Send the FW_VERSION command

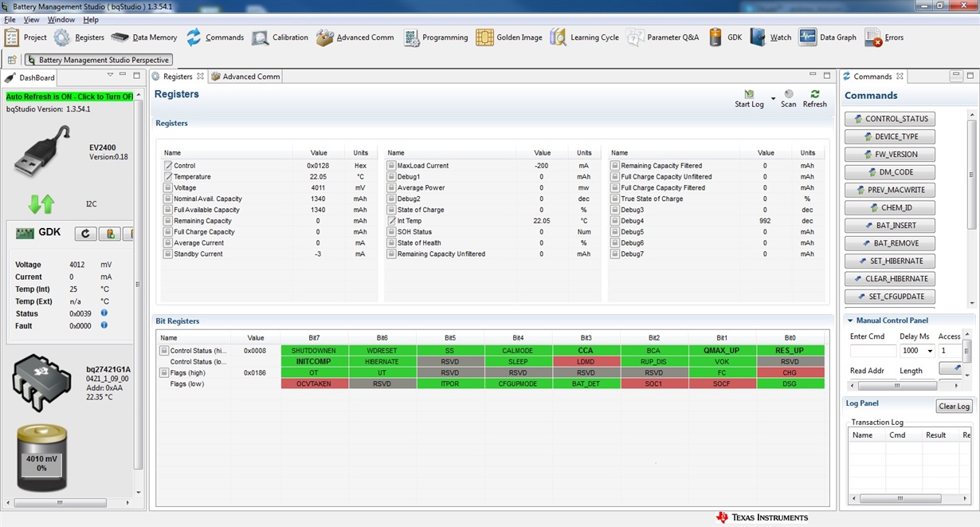pos(890,155)
